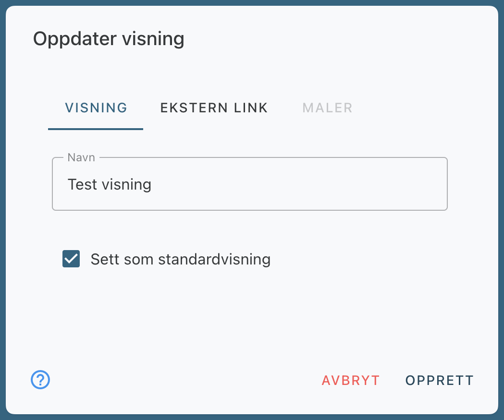Click the 'Sett som standardvisning' label text
The width and height of the screenshot is (504, 420).
[x=180, y=260]
